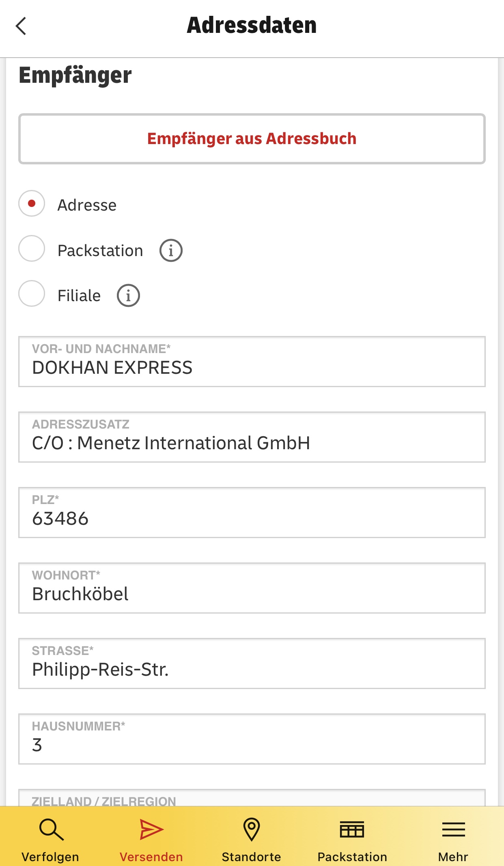Image resolution: width=504 pixels, height=866 pixels.
Task: Tap the Verfolgen magnifier icon
Action: click(51, 829)
